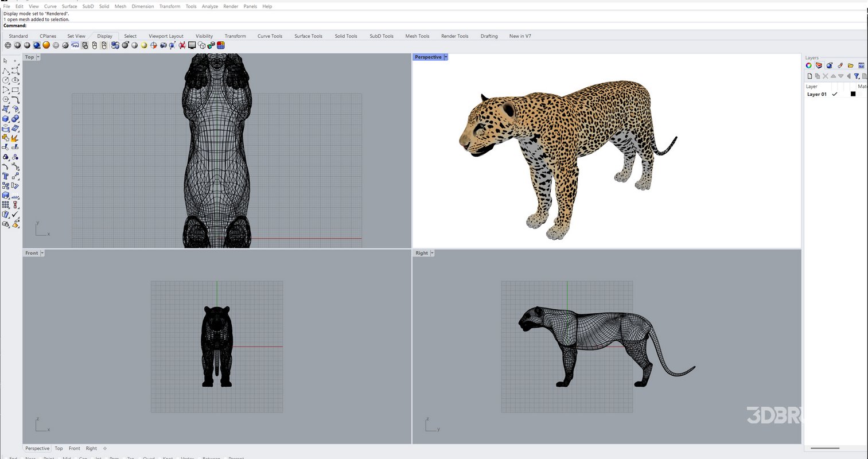Open the Mesh menu
The height and width of the screenshot is (459, 868).
pyautogui.click(x=120, y=6)
